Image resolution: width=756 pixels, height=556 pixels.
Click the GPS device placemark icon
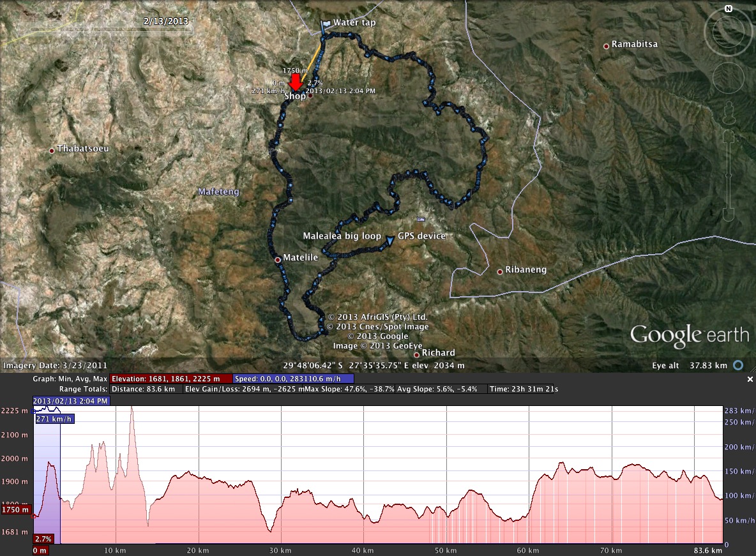390,237
